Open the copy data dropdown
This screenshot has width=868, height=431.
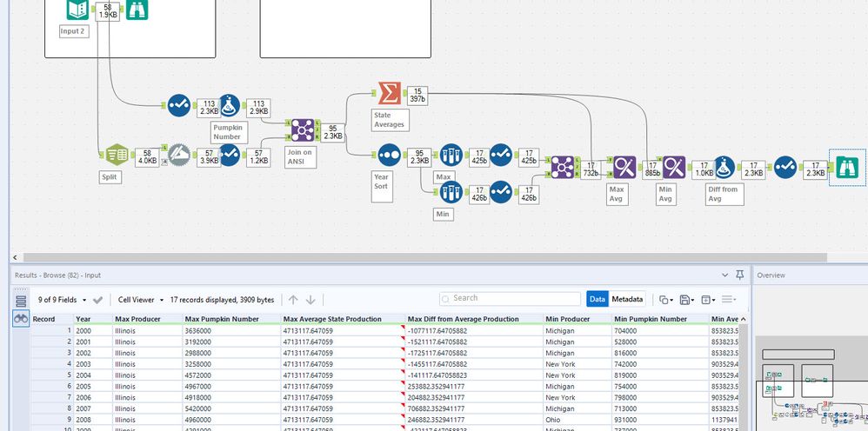pos(666,299)
